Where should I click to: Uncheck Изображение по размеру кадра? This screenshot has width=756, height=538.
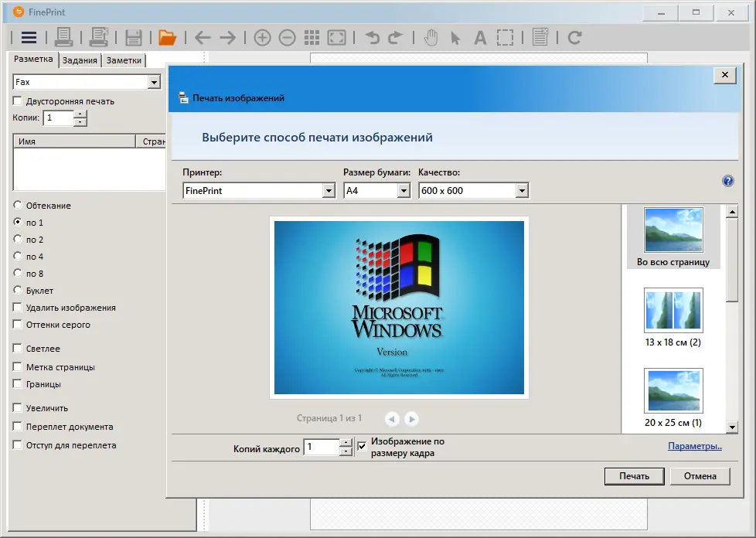point(362,447)
